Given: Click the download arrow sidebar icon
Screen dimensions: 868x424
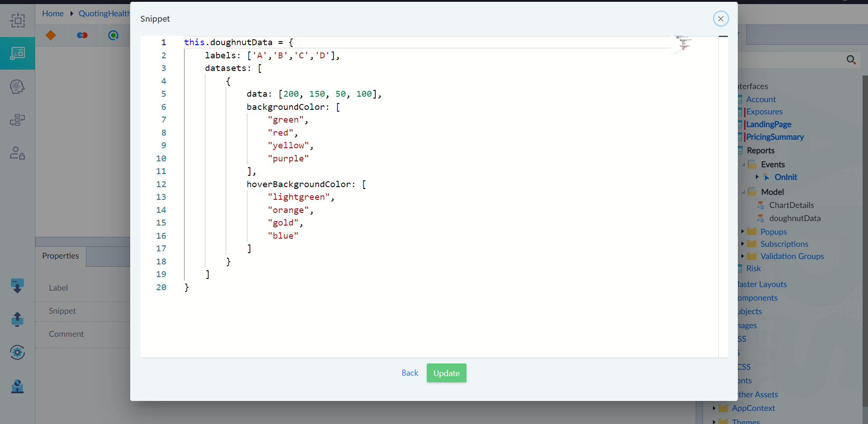Looking at the screenshot, I should coord(17,286).
